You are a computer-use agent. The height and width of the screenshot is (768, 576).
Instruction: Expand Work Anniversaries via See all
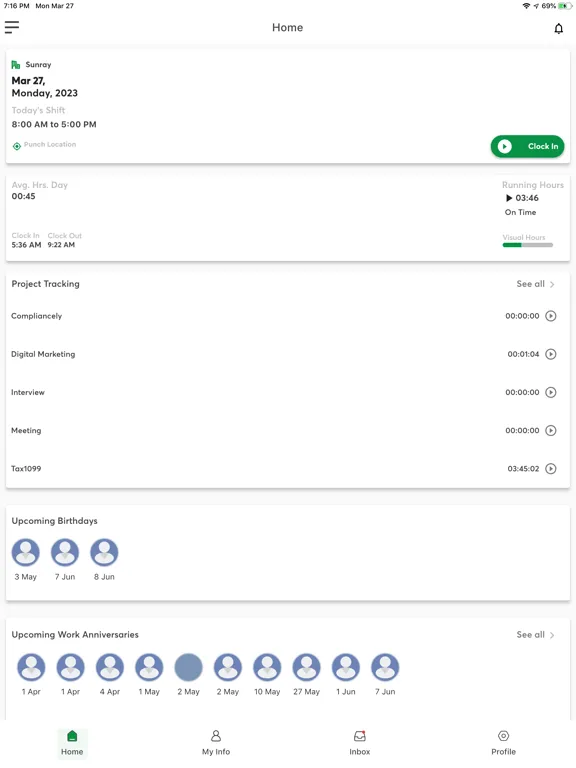point(535,635)
